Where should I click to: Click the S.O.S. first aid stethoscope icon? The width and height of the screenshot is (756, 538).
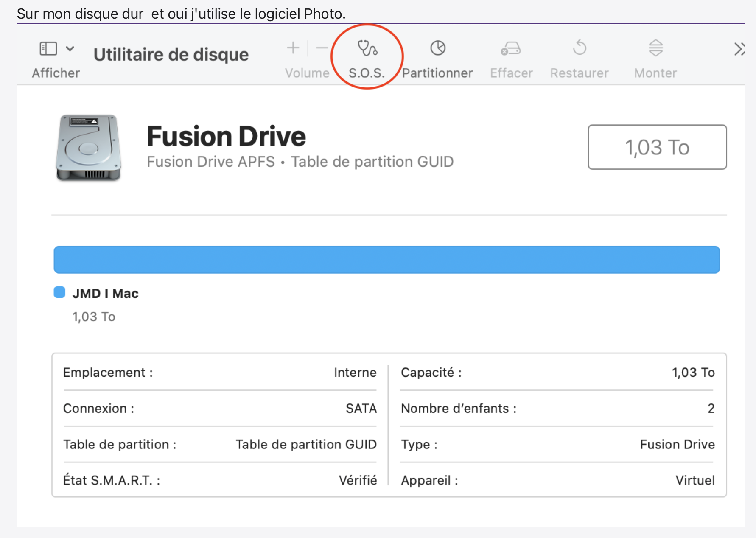(x=367, y=48)
